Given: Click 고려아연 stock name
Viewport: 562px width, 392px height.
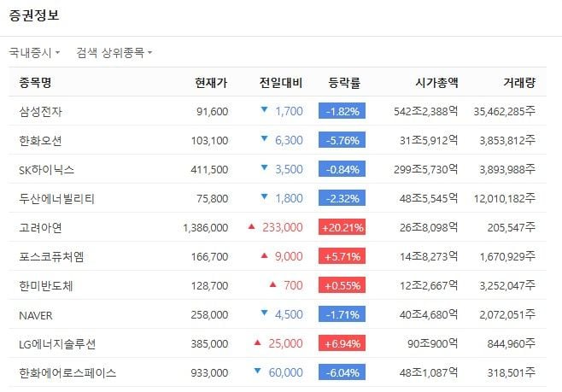Looking at the screenshot, I should click(40, 227).
